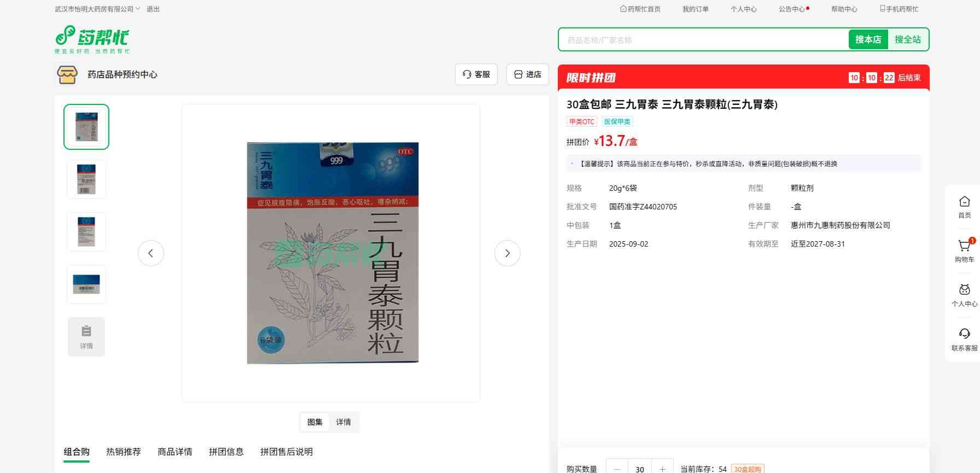
Task: Click the store icon beside 药店品种预约中心
Action: click(67, 74)
